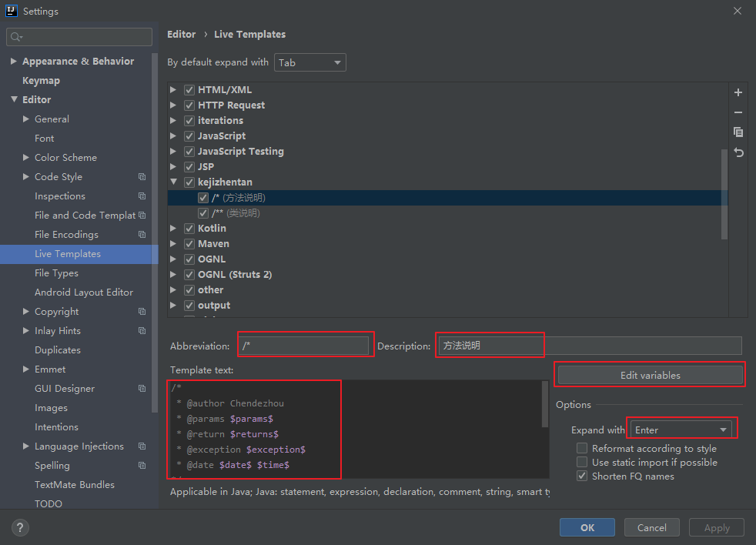Image resolution: width=756 pixels, height=545 pixels.
Task: Enable Reformat according to style
Action: (582, 449)
